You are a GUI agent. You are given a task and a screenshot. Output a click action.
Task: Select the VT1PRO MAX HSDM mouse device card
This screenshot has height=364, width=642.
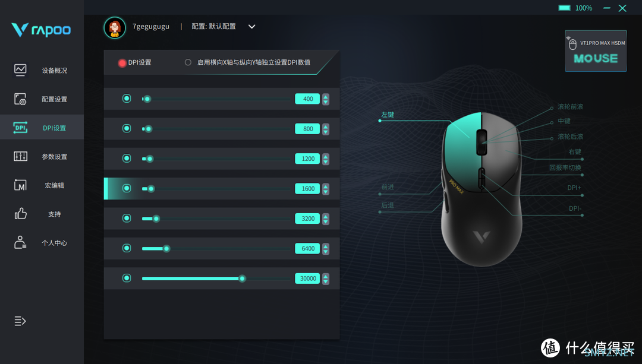click(x=596, y=50)
